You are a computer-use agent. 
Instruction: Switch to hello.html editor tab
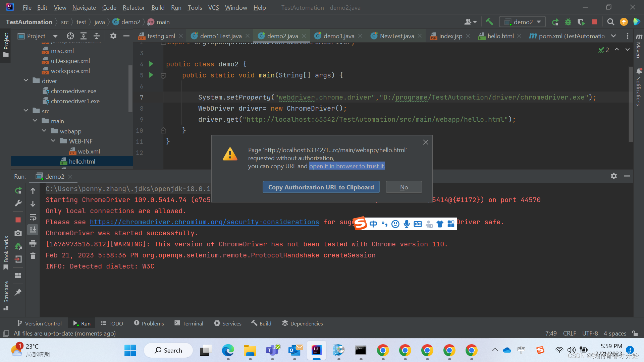click(x=500, y=36)
